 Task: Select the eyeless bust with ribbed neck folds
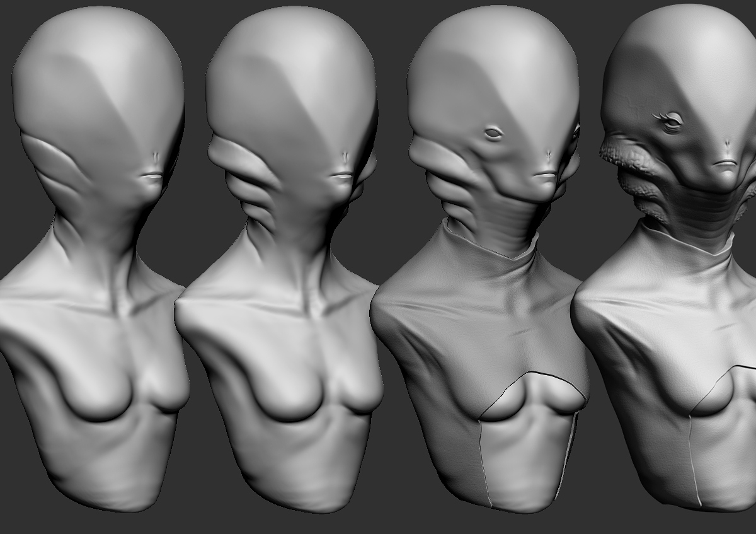pos(278,258)
